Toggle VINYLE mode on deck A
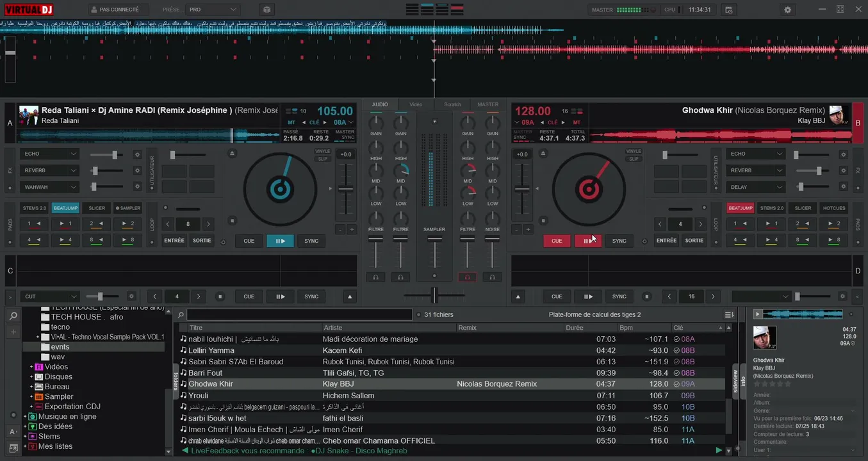868x461 pixels. tap(322, 152)
